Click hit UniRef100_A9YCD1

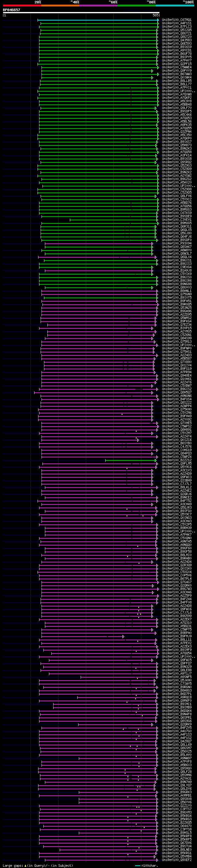177,50
